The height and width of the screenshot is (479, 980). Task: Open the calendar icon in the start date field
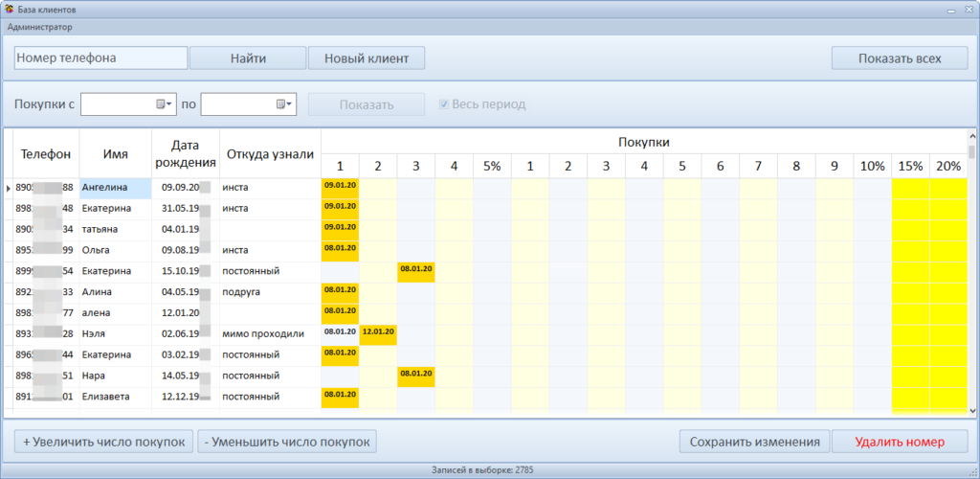click(160, 104)
